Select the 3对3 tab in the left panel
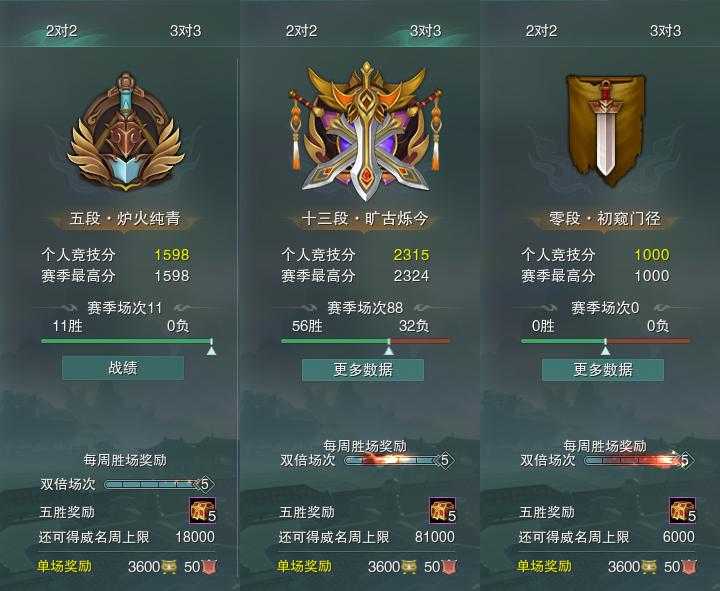This screenshot has height=591, width=720. coord(186,31)
